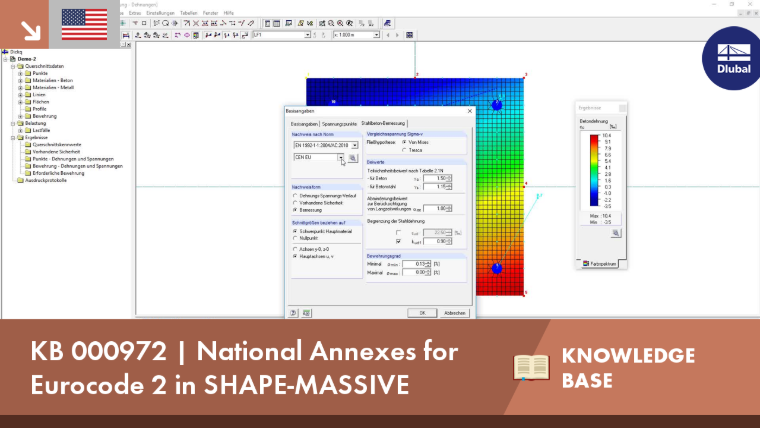Open the CEN EU national annex dropdown
This screenshot has width=760, height=428.
point(341,158)
